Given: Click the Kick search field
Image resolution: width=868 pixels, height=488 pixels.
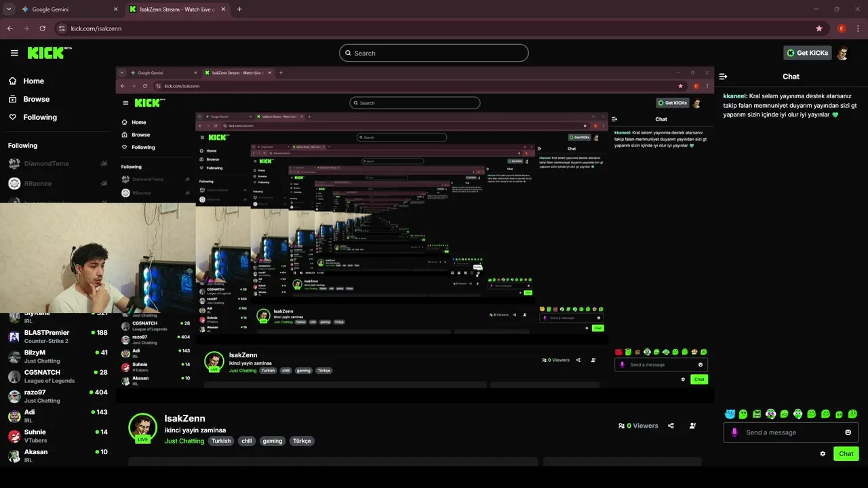Looking at the screenshot, I should (434, 53).
